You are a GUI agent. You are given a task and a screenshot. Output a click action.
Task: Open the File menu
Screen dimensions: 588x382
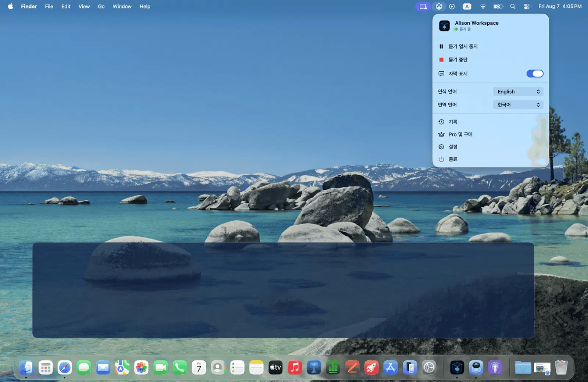click(x=49, y=6)
